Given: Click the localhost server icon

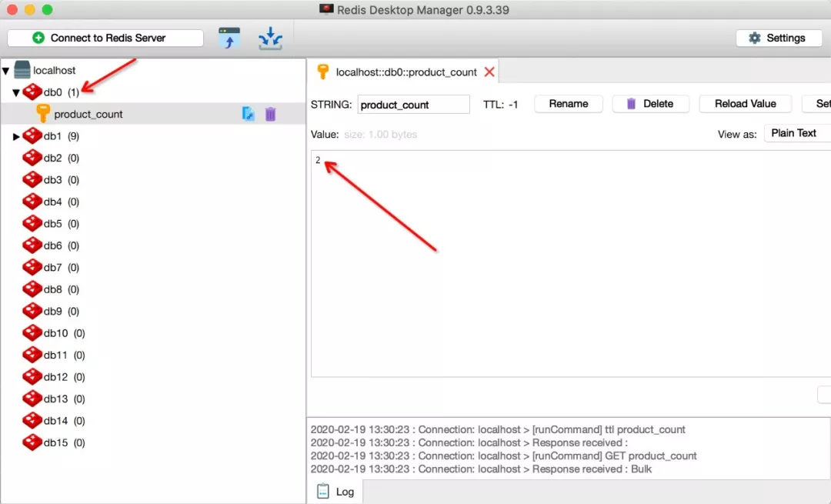Looking at the screenshot, I should tap(22, 69).
